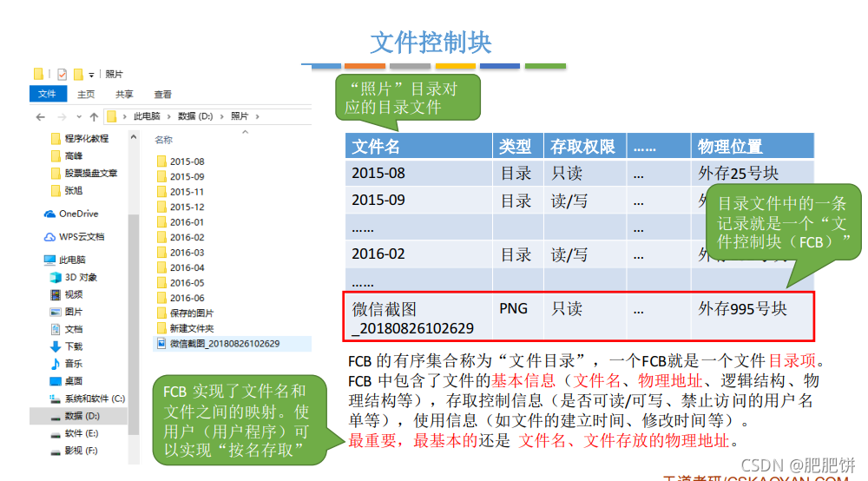Expand chevron after 此电脑 in address bar
Screen dimensions: 868x481
click(169, 116)
